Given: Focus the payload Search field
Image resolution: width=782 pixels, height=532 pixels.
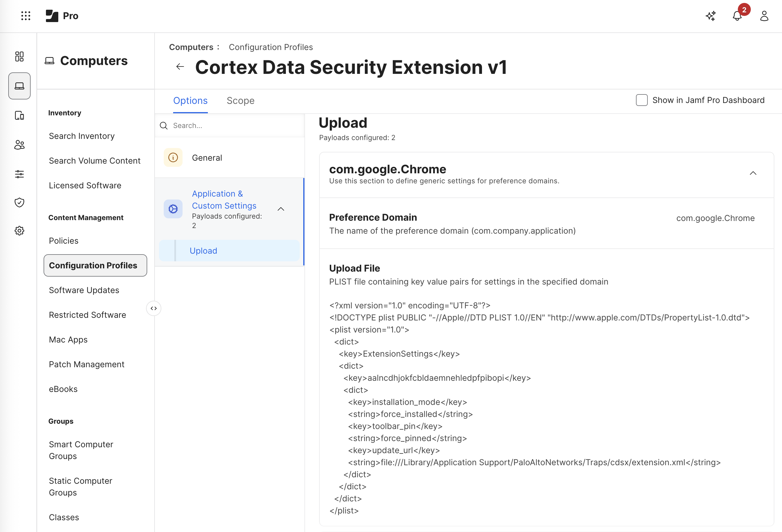Looking at the screenshot, I should [230, 126].
